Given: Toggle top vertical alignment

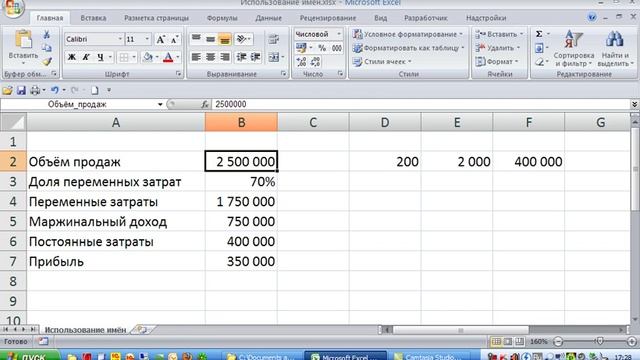Looking at the screenshot, I should pos(196,39).
